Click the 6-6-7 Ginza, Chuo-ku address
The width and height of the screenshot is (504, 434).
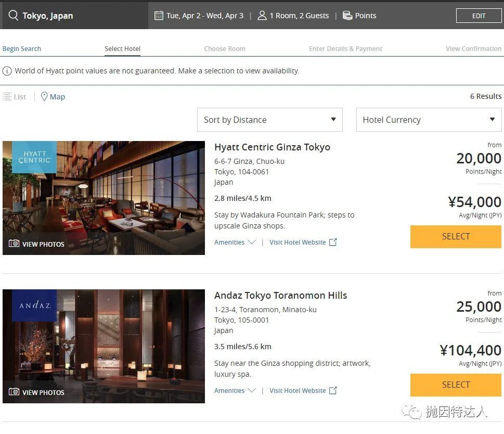click(x=250, y=161)
